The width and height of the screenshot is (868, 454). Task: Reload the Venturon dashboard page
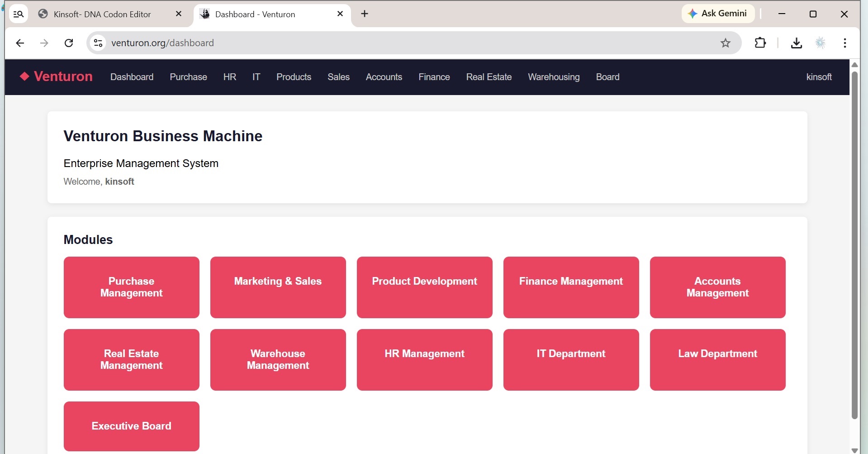[69, 43]
